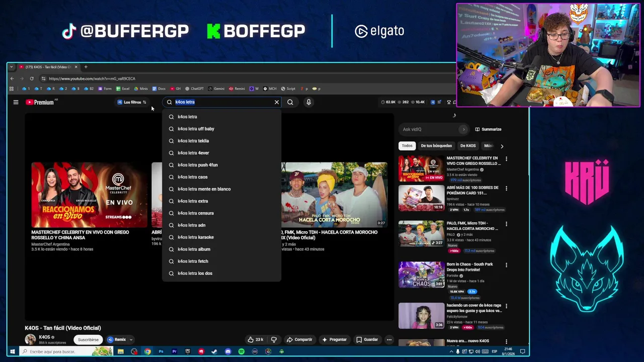Open options for 'Hacela Corta Morocho' sidebar video

[x=506, y=224]
